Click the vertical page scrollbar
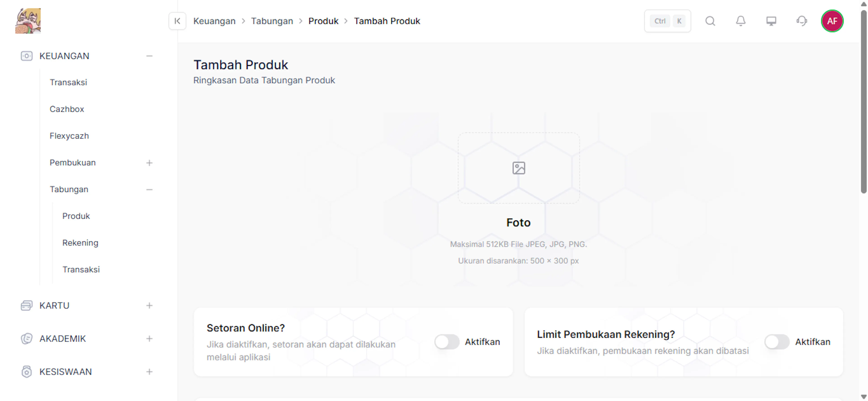The height and width of the screenshot is (401, 868). pyautogui.click(x=863, y=101)
